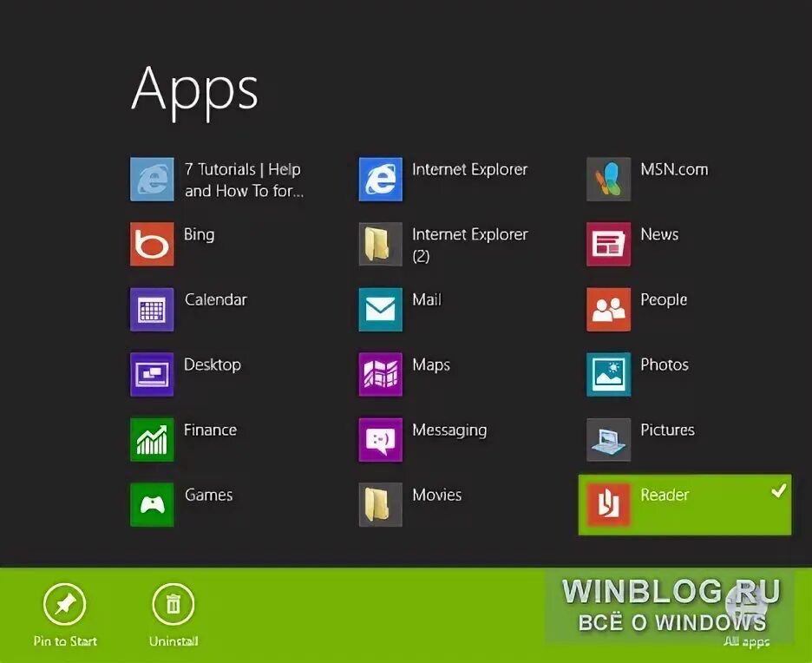
Task: Launch the Finance app icon
Action: (152, 440)
